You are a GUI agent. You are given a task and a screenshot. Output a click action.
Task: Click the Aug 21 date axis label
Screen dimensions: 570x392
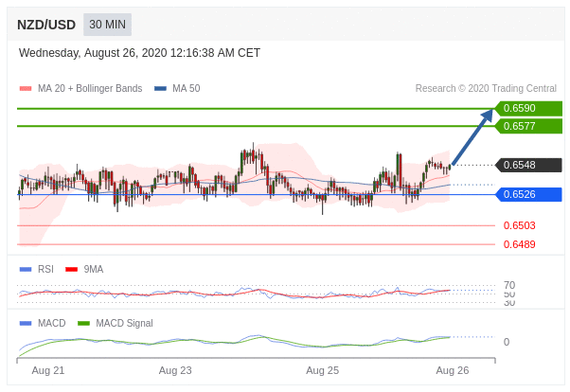coord(48,370)
